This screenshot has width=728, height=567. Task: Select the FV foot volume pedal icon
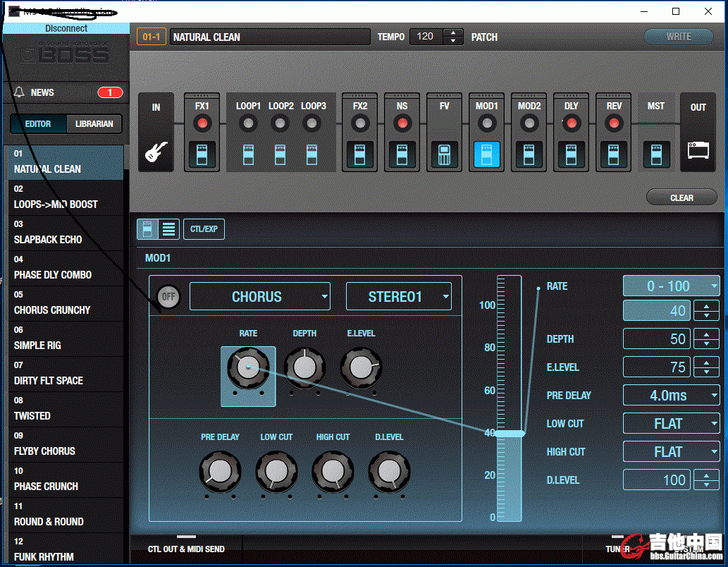click(x=444, y=154)
